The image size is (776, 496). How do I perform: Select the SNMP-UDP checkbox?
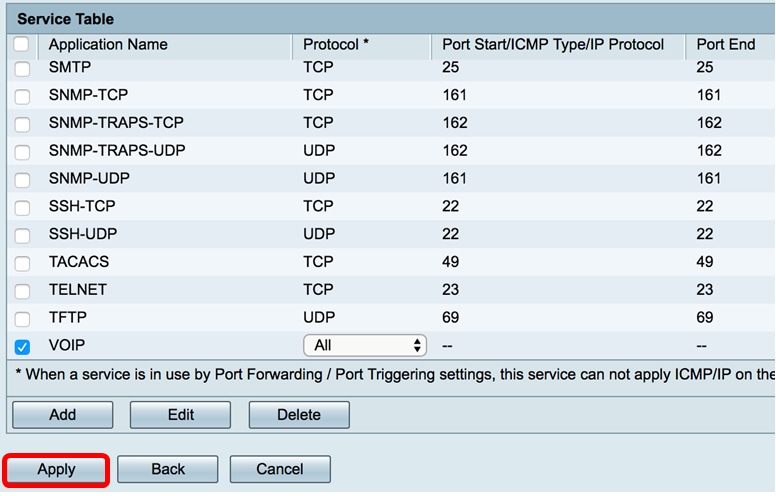click(x=22, y=180)
